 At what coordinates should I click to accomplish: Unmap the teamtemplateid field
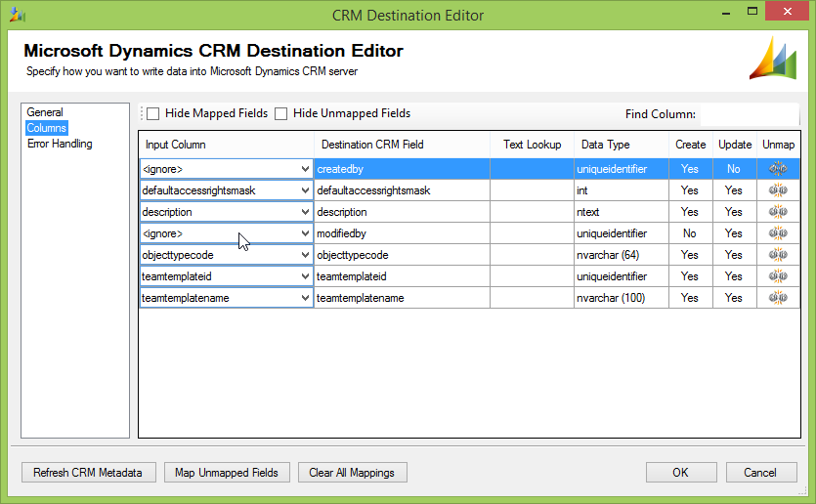click(778, 276)
